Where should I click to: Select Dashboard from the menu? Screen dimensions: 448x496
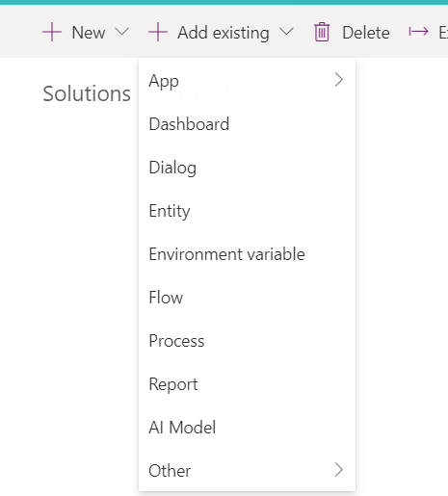[247, 124]
